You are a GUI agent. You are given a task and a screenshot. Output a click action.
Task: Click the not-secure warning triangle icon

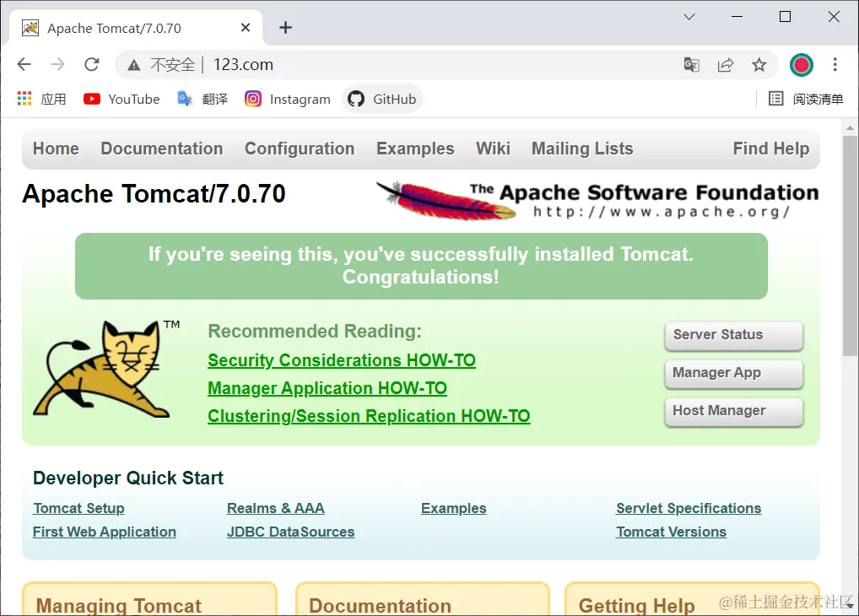133,65
